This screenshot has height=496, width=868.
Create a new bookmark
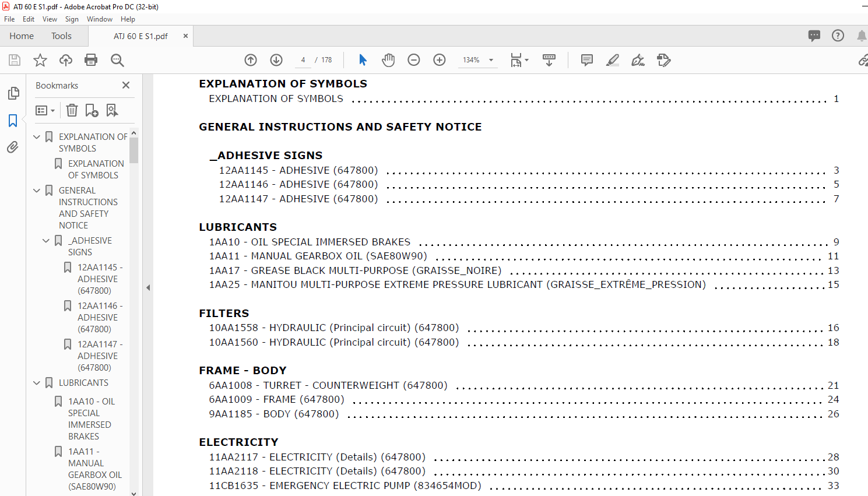click(x=92, y=110)
